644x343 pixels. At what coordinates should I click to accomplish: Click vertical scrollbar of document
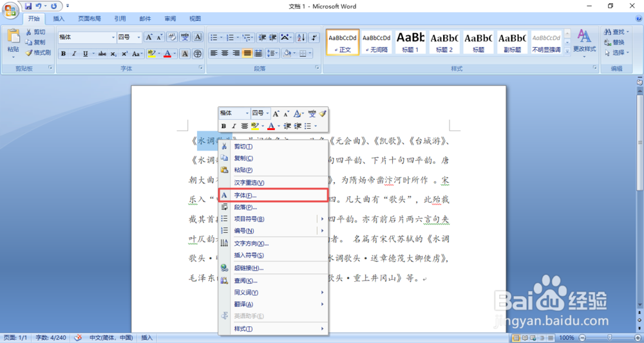(x=639, y=142)
